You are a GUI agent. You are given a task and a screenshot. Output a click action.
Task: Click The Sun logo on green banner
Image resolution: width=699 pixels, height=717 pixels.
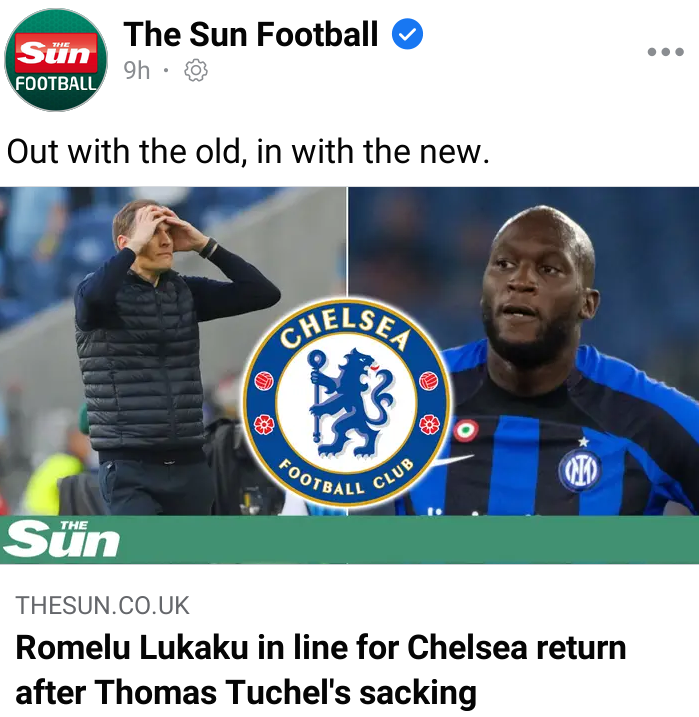pos(61,540)
